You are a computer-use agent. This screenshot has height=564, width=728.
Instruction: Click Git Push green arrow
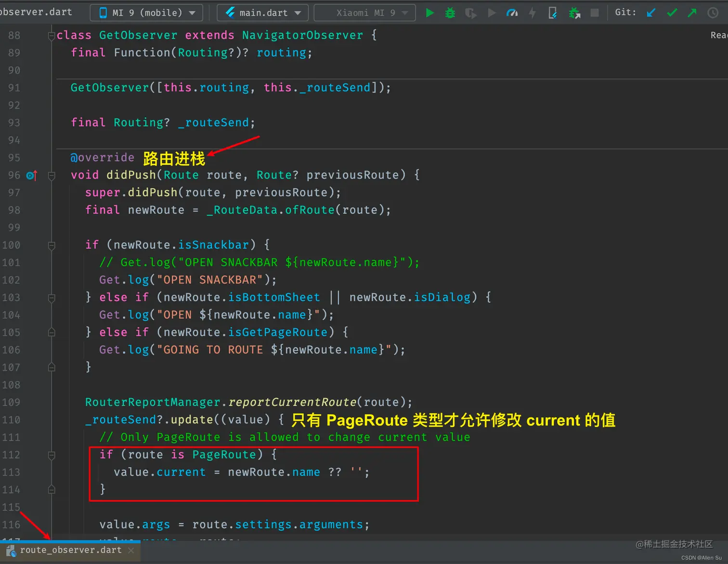coord(692,13)
